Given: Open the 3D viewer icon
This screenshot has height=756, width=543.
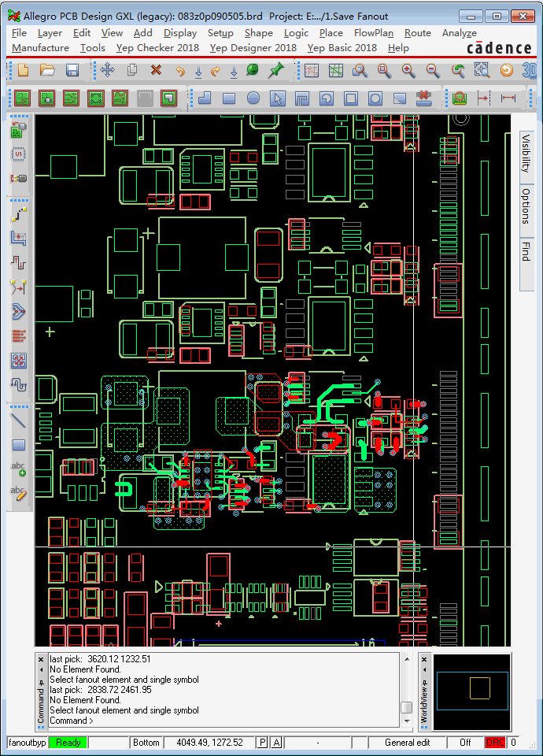Looking at the screenshot, I should pyautogui.click(x=529, y=70).
